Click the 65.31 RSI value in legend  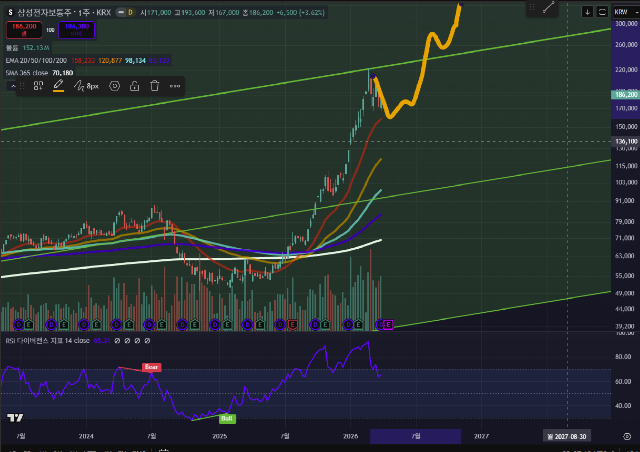pyautogui.click(x=102, y=341)
